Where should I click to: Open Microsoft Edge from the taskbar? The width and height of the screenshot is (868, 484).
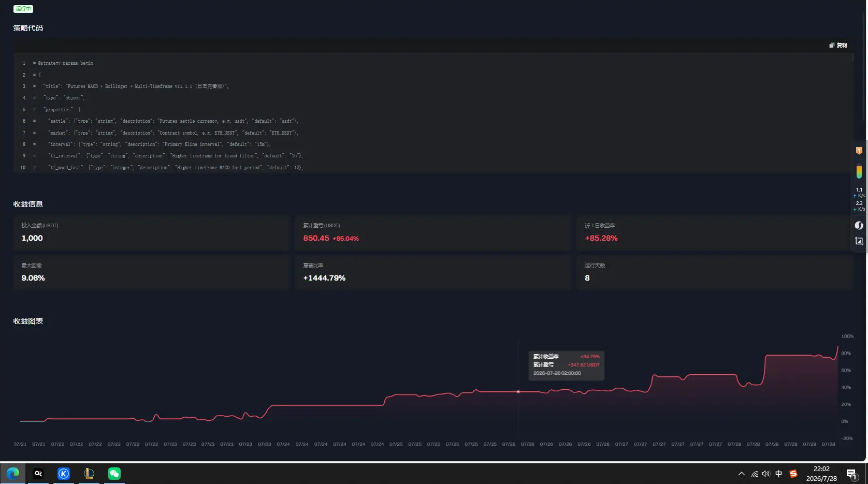tap(13, 473)
